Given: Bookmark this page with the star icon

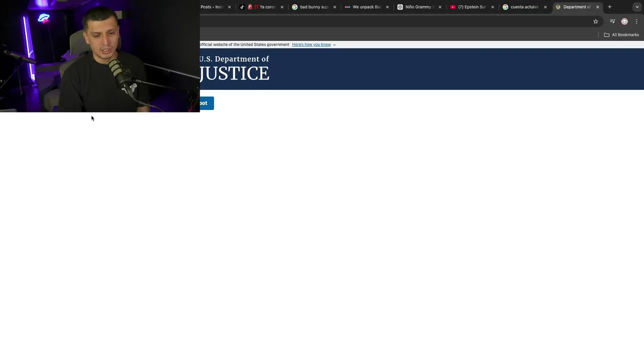Looking at the screenshot, I should [x=596, y=21].
